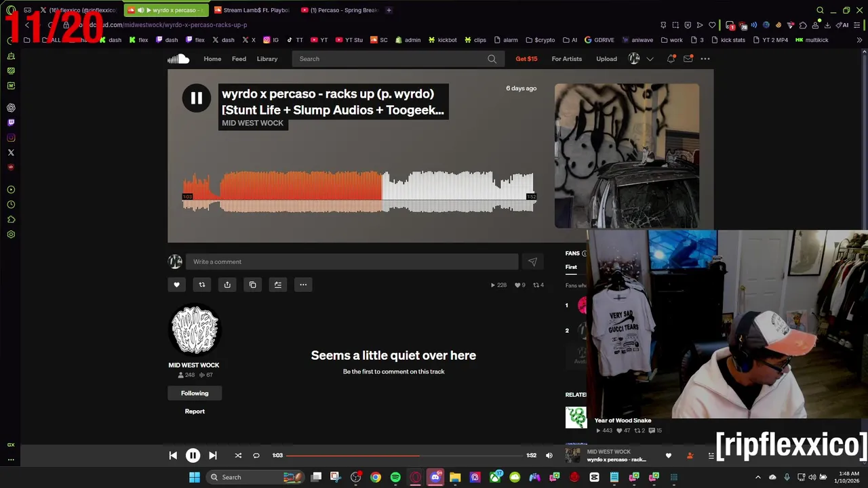Open the Windows Start menu
Image resolution: width=868 pixels, height=488 pixels.
point(195,477)
